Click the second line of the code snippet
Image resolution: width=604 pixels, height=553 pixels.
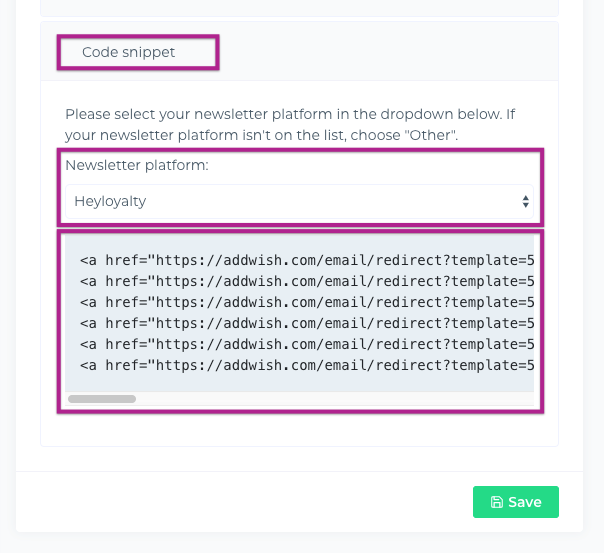click(305, 281)
